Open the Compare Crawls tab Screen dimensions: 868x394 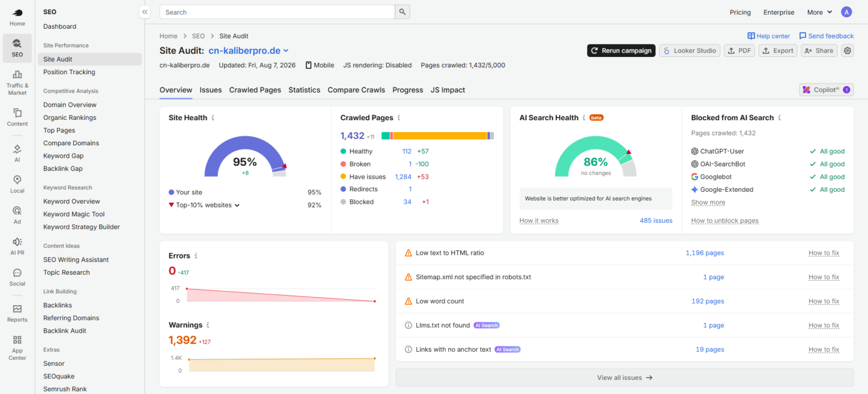coord(356,90)
